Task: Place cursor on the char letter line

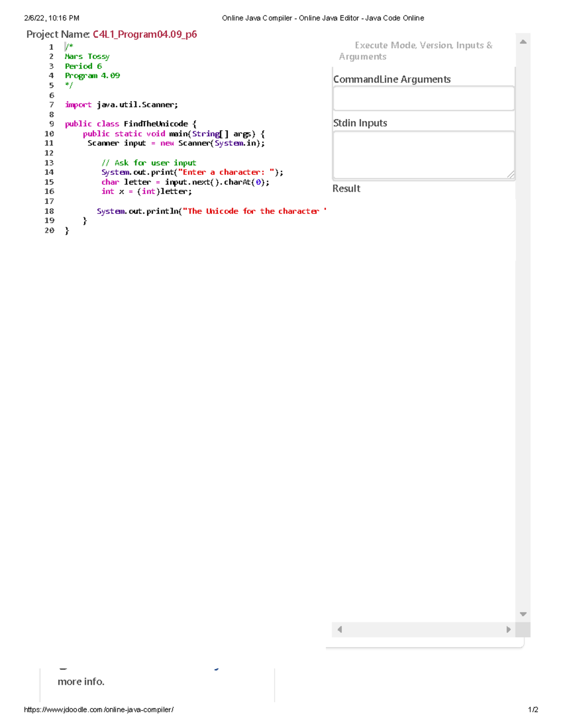Action: click(185, 182)
